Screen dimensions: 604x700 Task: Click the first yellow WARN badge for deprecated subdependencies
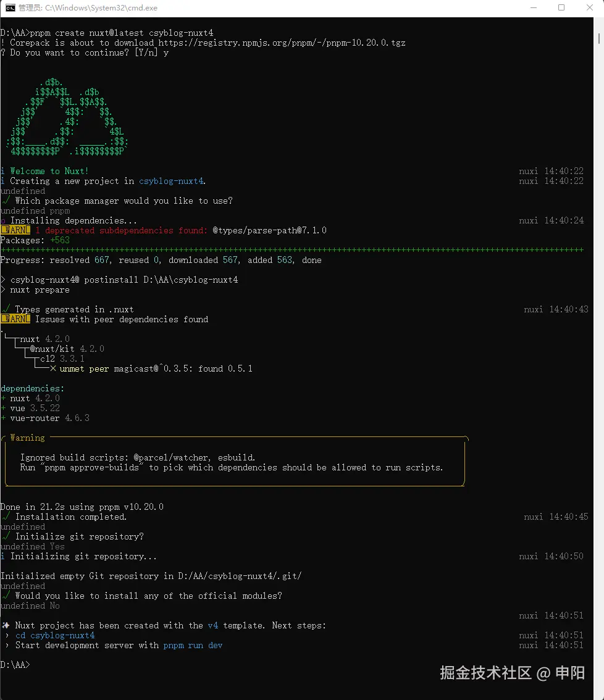point(15,230)
